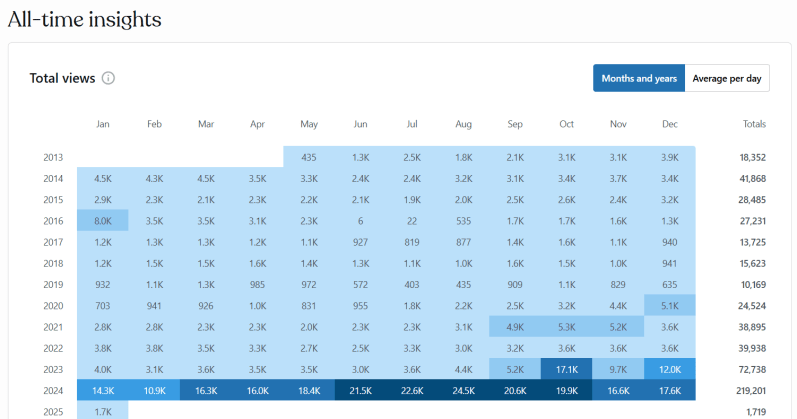The height and width of the screenshot is (419, 797).
Task: Click the December 2020 cell showing 5.1K
Action: click(670, 305)
